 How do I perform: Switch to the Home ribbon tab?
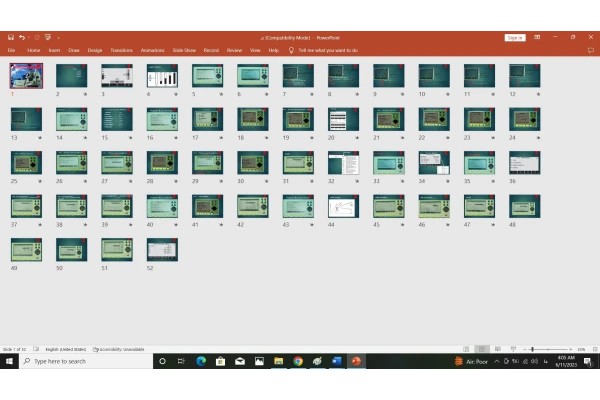(34, 50)
